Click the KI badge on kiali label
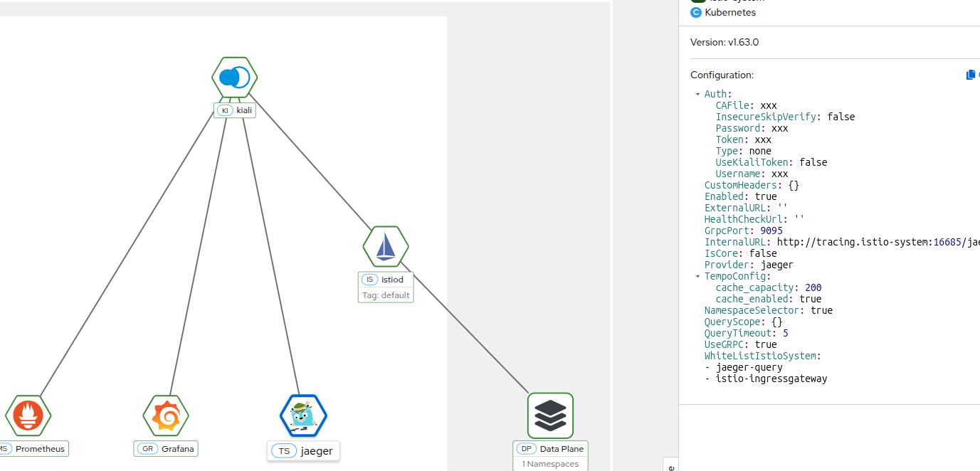The image size is (980, 471). point(225,110)
